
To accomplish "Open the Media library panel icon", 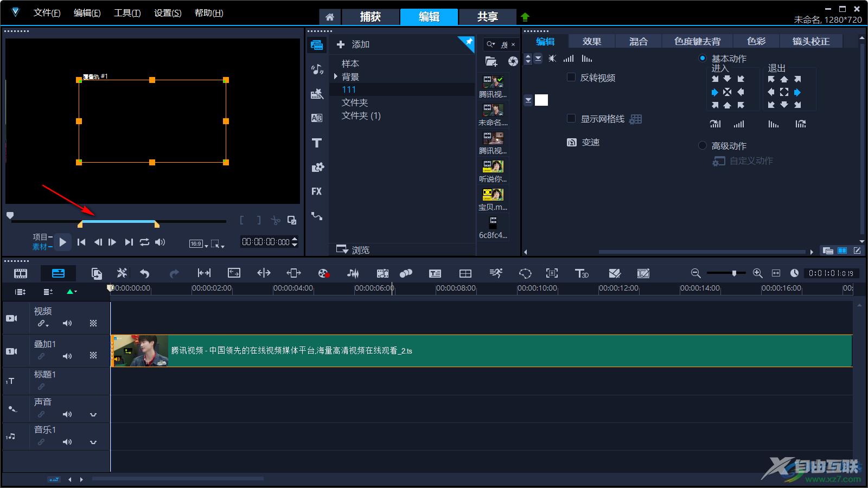I will (x=317, y=45).
